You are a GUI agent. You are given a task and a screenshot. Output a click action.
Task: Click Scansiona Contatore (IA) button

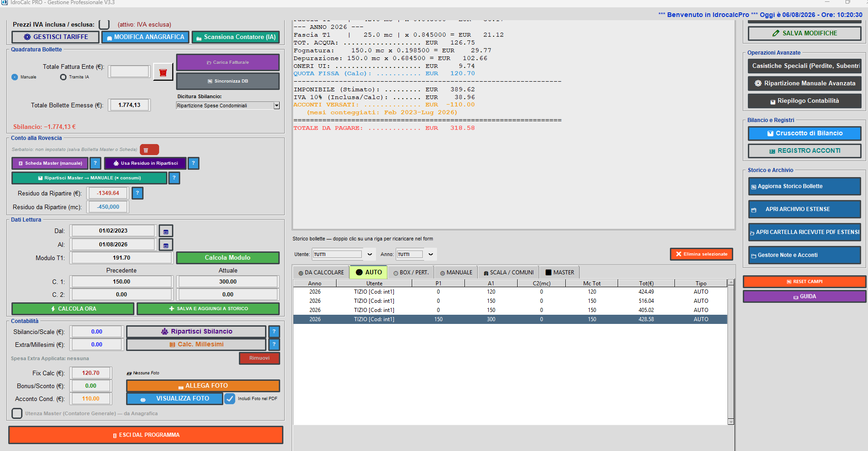[x=236, y=37]
